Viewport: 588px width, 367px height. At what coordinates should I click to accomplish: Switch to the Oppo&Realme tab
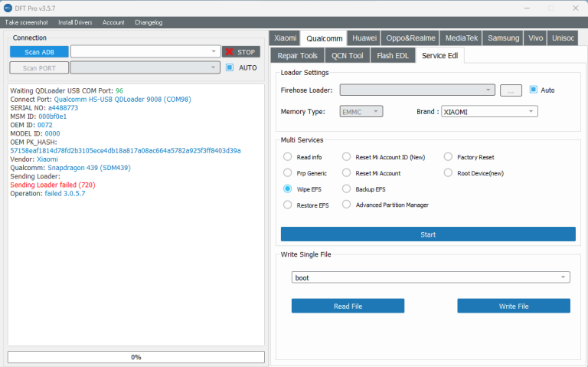pos(410,38)
